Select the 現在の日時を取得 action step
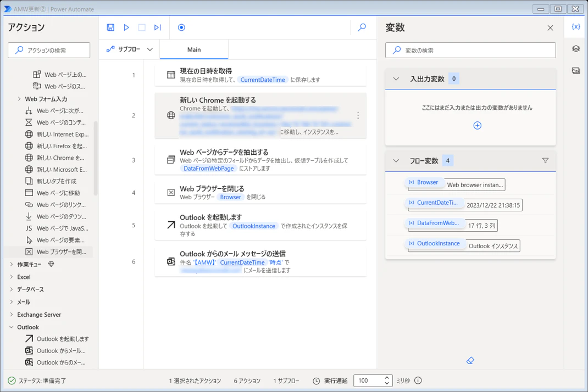Image resolution: width=588 pixels, height=392 pixels. pyautogui.click(x=260, y=75)
